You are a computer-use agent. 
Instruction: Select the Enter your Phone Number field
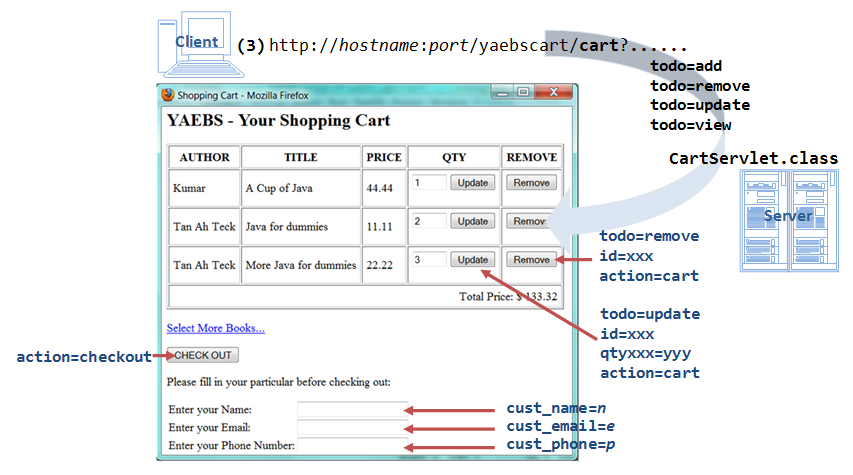point(352,445)
